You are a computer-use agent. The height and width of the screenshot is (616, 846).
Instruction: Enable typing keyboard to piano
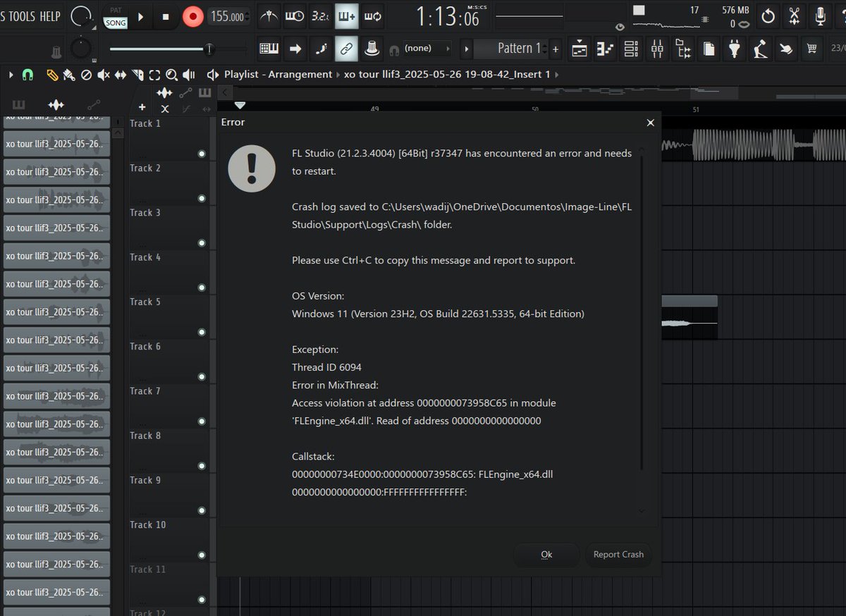pos(269,49)
